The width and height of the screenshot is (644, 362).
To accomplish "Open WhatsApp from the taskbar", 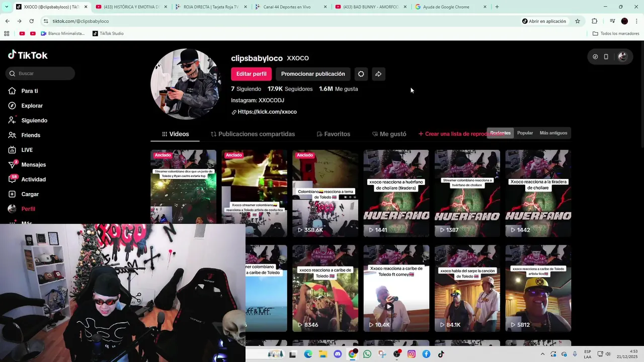I will pos(367,354).
